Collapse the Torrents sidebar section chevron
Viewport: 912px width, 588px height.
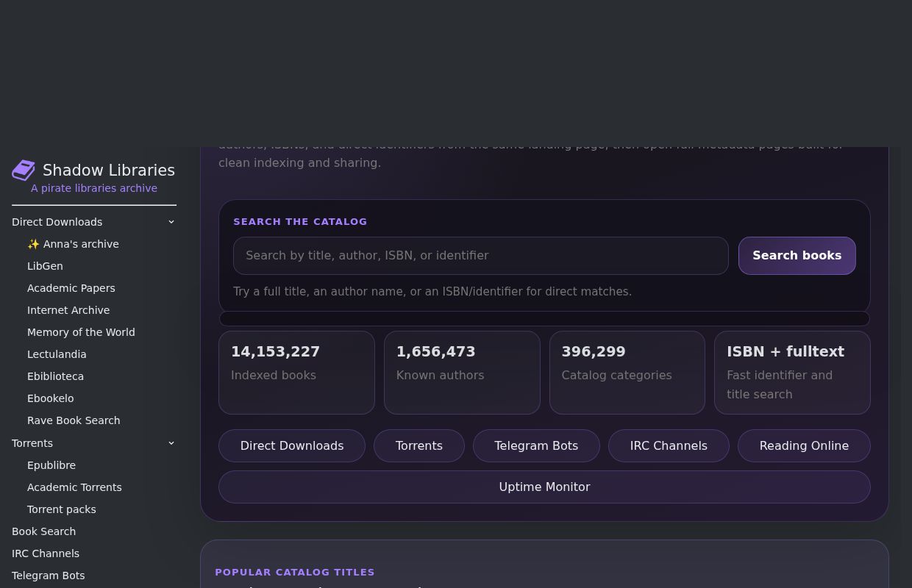[x=171, y=443]
